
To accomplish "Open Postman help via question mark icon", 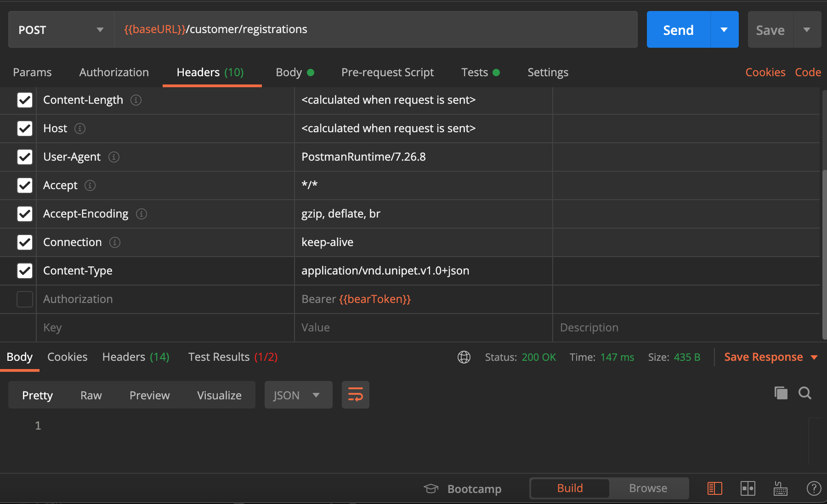I will [814, 488].
